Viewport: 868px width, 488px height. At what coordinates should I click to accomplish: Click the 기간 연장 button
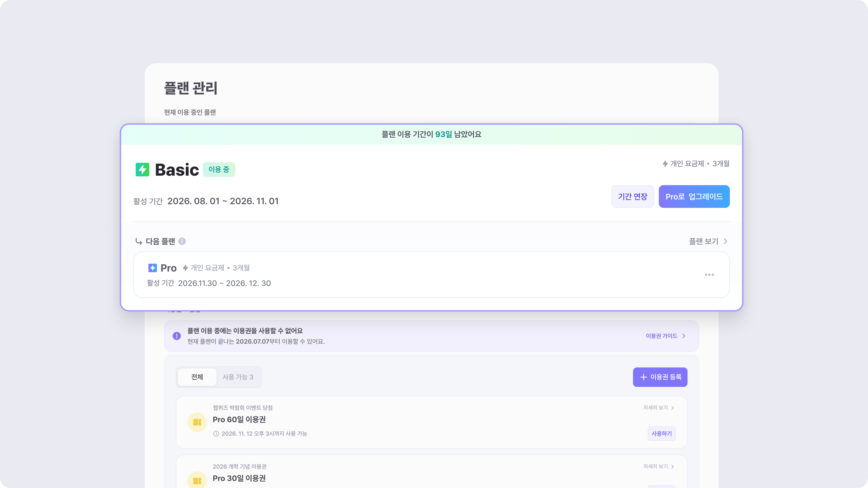tap(632, 196)
